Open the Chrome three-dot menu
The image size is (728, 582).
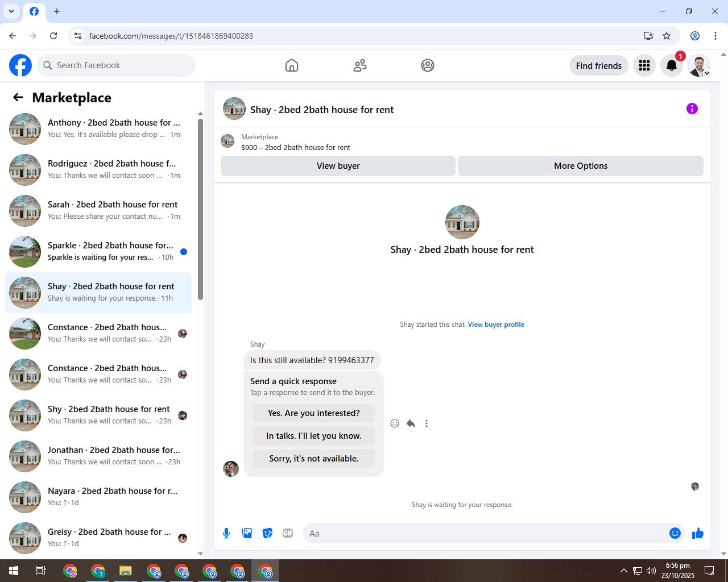tap(715, 36)
